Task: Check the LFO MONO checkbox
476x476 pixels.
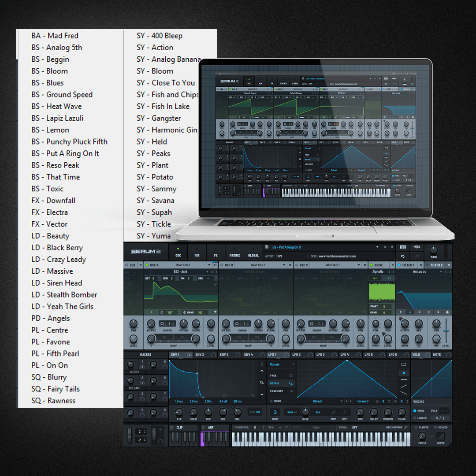Action: pyautogui.click(x=271, y=401)
